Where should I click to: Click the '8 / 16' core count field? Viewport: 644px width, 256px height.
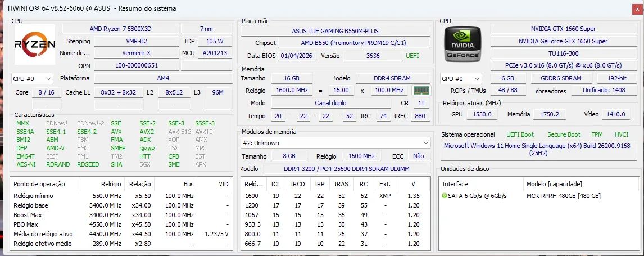pyautogui.click(x=47, y=92)
